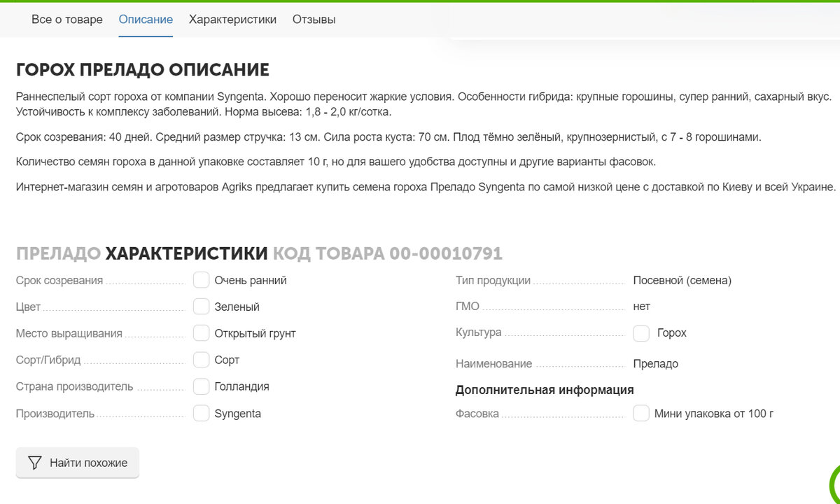Check the "Горох" culture checkbox
840x504 pixels.
641,333
